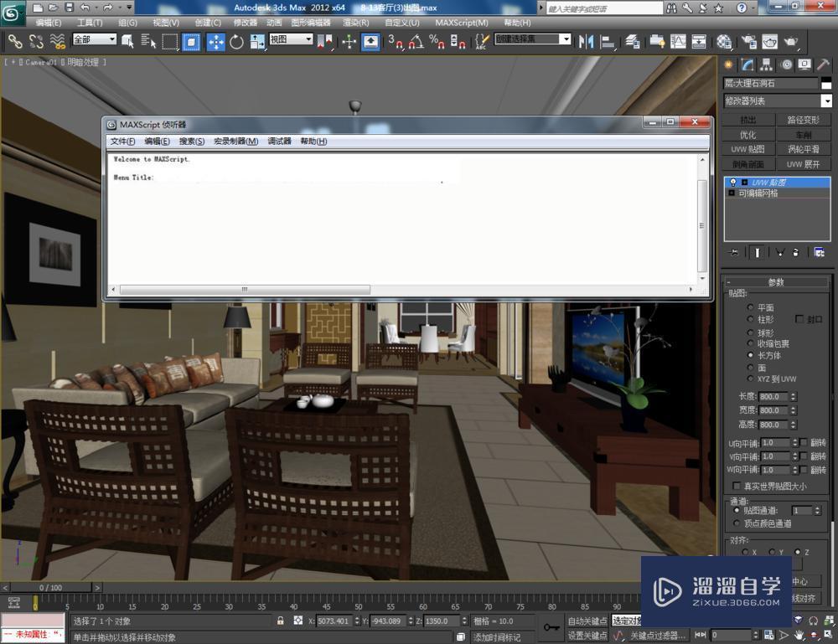Activate Select and Scale tool
838x644 pixels.
click(257, 41)
